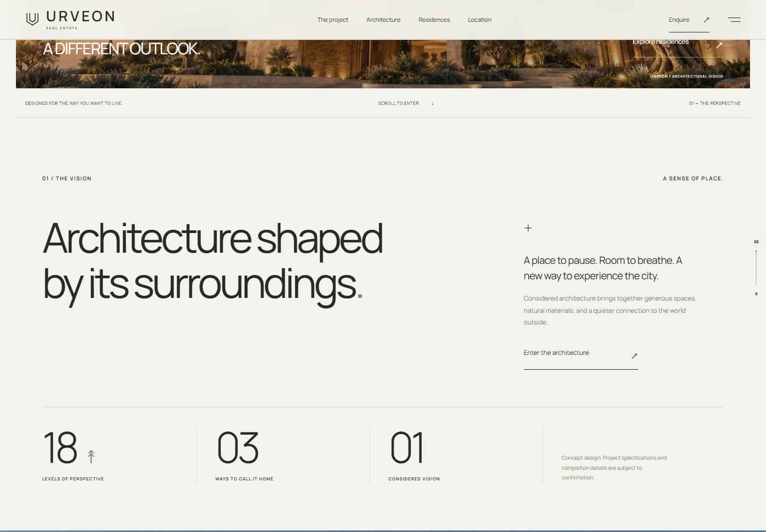
Task: Click the up arrow next to 18
Action: [x=91, y=456]
